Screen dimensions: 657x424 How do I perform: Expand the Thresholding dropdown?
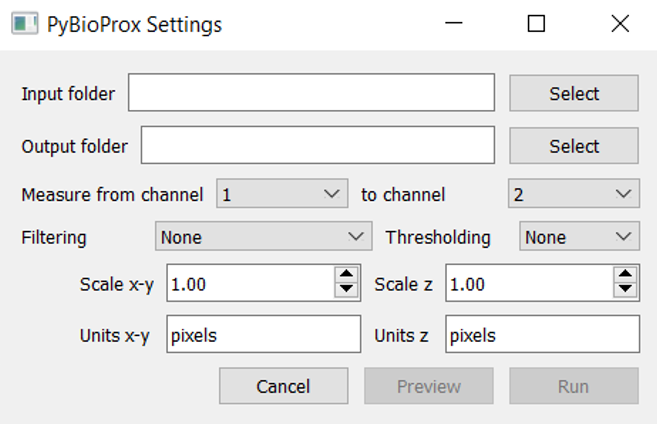tap(579, 237)
